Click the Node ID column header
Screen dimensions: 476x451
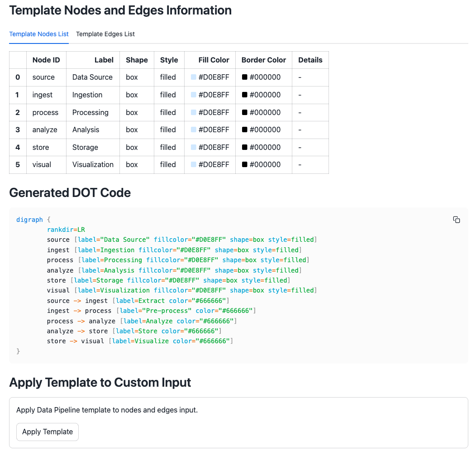click(x=46, y=60)
